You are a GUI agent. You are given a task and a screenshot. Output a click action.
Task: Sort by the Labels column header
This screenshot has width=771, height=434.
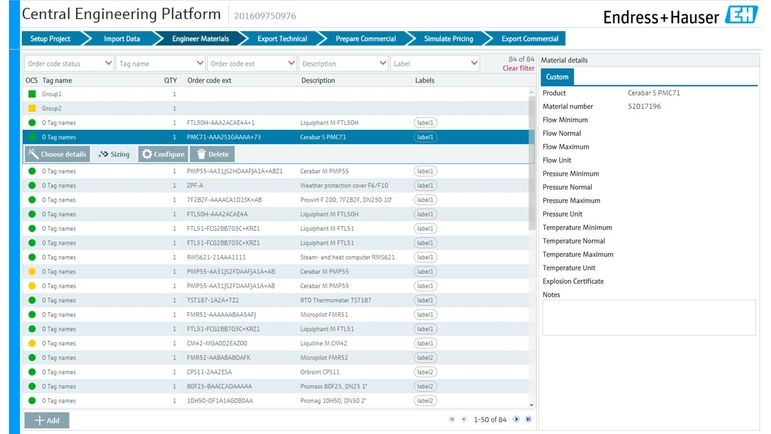click(x=424, y=80)
